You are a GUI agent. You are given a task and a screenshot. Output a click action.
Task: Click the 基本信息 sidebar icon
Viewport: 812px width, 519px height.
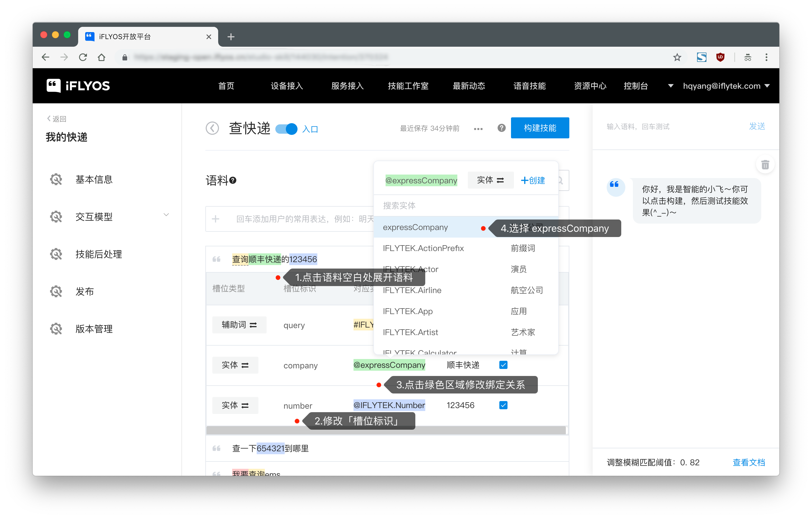coord(56,180)
